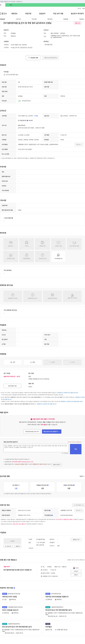Click the 12개월 contract period link
The height and width of the screenshot is (644, 85).
point(36,116)
